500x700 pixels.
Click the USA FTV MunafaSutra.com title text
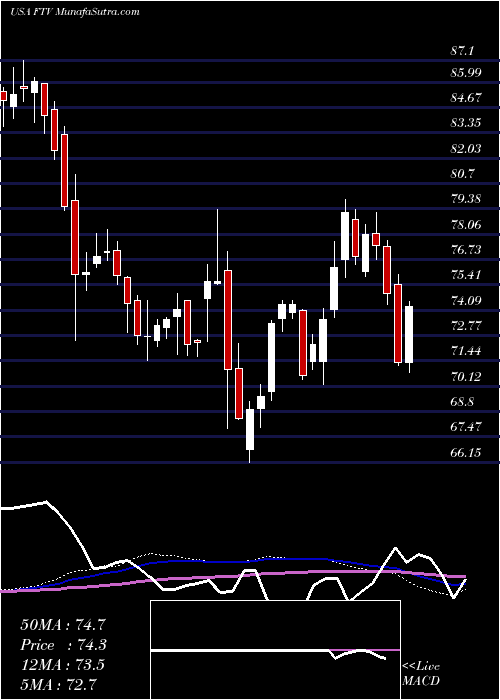coord(75,12)
